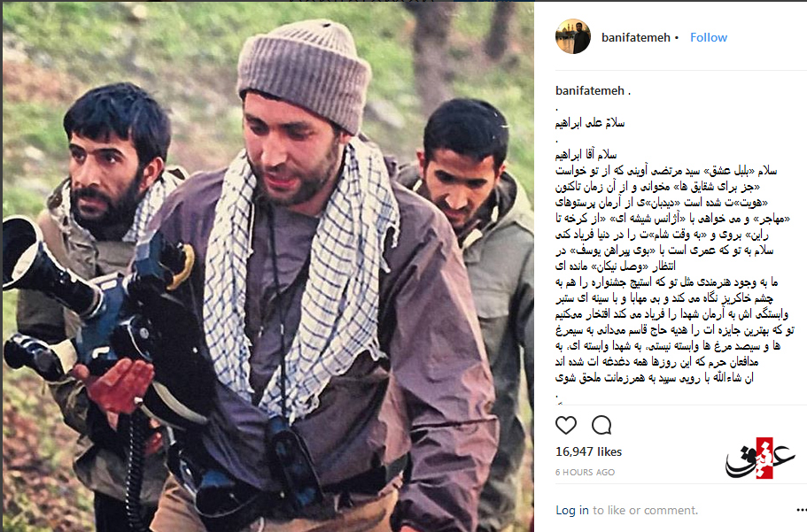This screenshot has height=532, width=807.
Task: Click the last caption line starting 'ان شاءالله'
Action: 654,378
